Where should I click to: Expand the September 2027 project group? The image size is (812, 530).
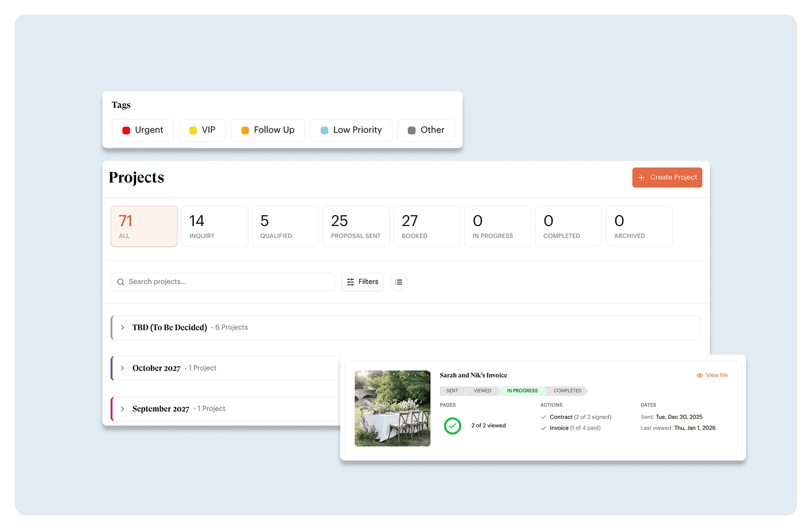[122, 408]
